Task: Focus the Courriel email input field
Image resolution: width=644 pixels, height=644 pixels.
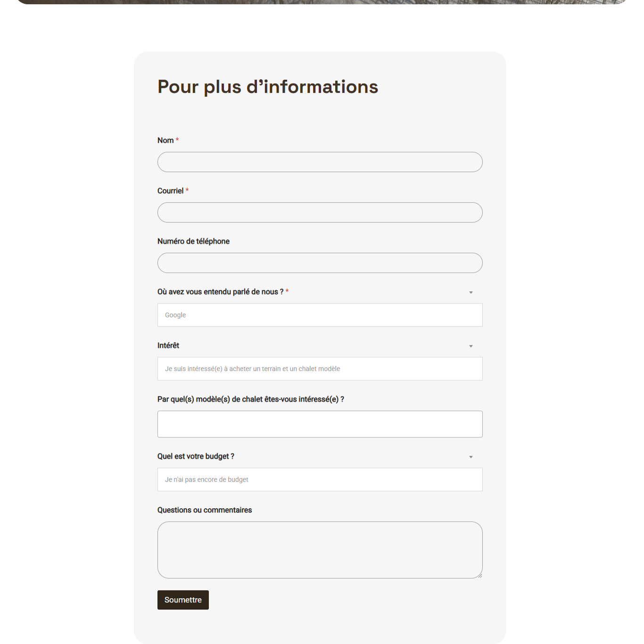Action: pos(320,213)
